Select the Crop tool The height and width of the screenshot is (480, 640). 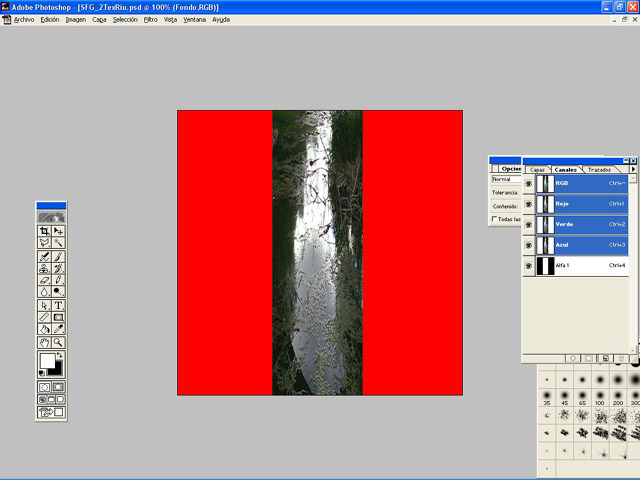click(44, 231)
